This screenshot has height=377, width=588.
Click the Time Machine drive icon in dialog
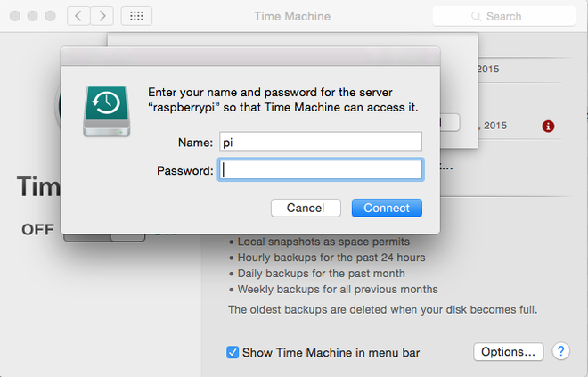pos(107,111)
